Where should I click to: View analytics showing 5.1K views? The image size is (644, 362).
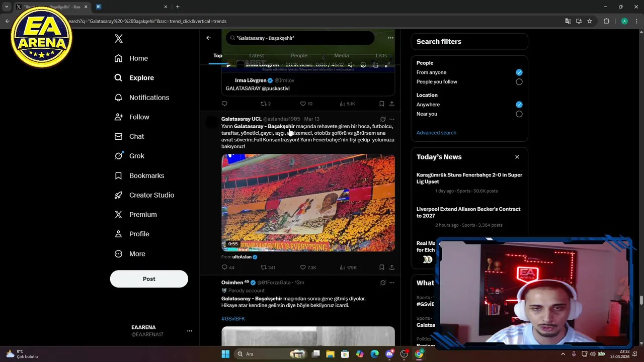pyautogui.click(x=347, y=104)
